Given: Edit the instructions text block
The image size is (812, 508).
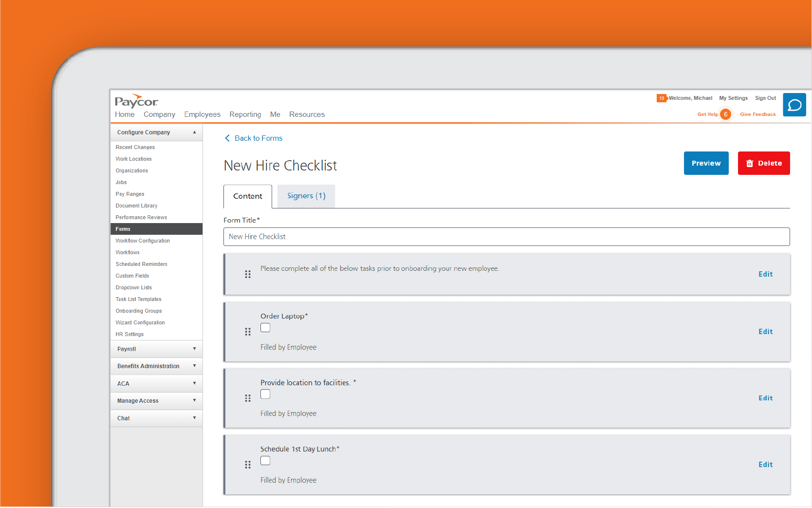Looking at the screenshot, I should pos(766,274).
